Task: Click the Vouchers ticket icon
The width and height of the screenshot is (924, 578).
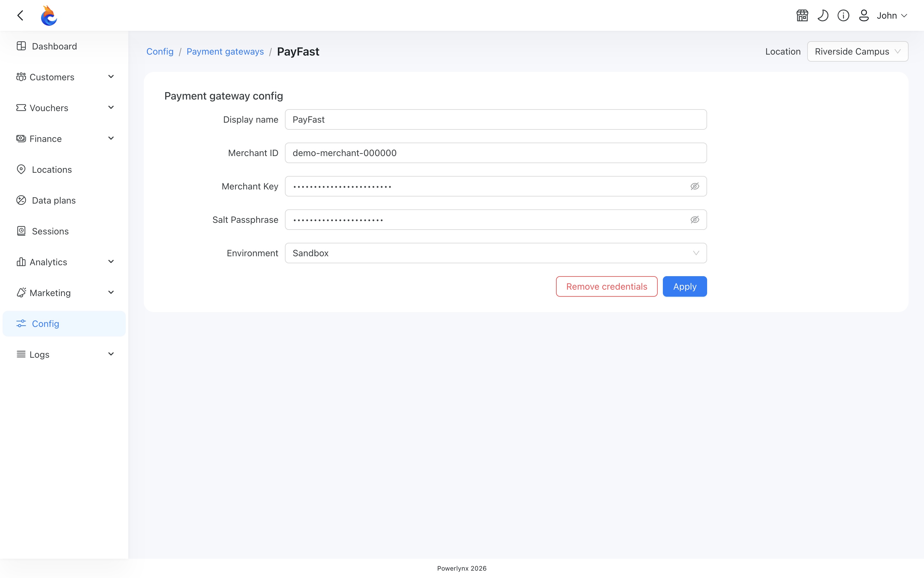Action: [21, 108]
